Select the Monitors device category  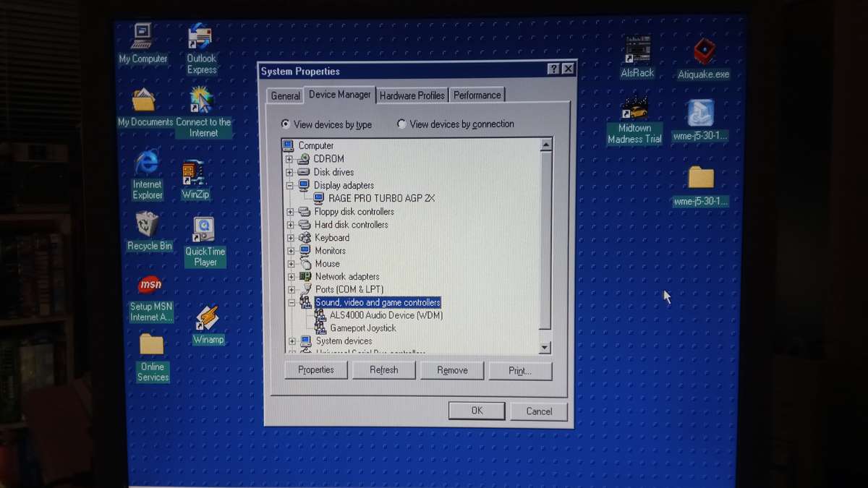[332, 250]
